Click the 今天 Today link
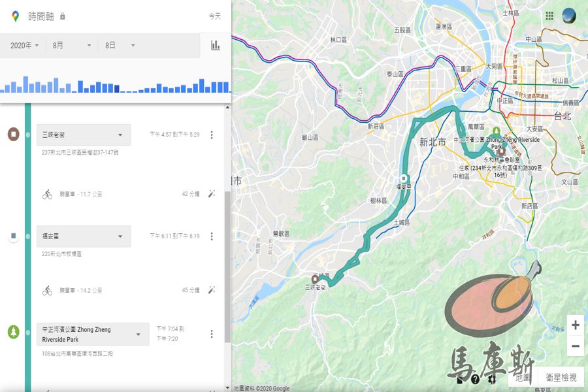This screenshot has height=392, width=588. 216,17
